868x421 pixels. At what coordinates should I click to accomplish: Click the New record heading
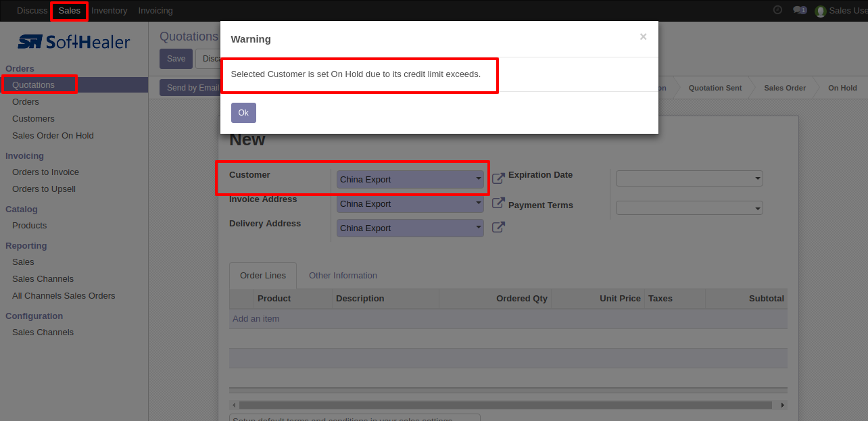pyautogui.click(x=247, y=140)
